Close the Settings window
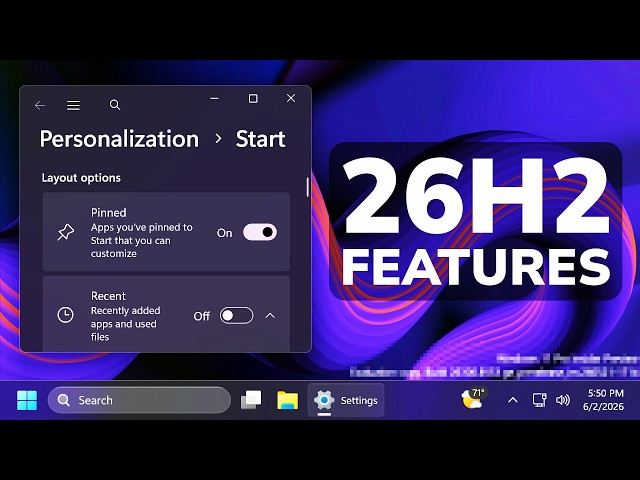The height and width of the screenshot is (480, 640). click(291, 98)
